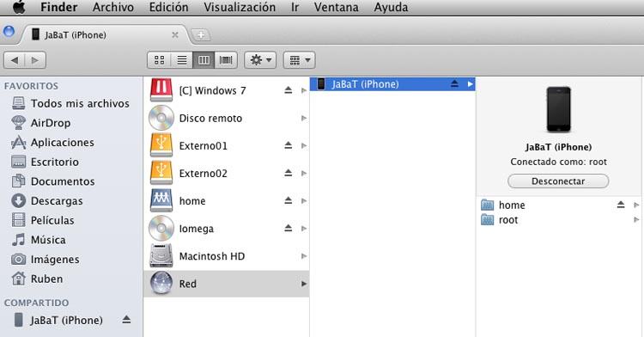This screenshot has width=644, height=337.
Task: Expand the root shared folder arrow
Action: click(x=636, y=220)
